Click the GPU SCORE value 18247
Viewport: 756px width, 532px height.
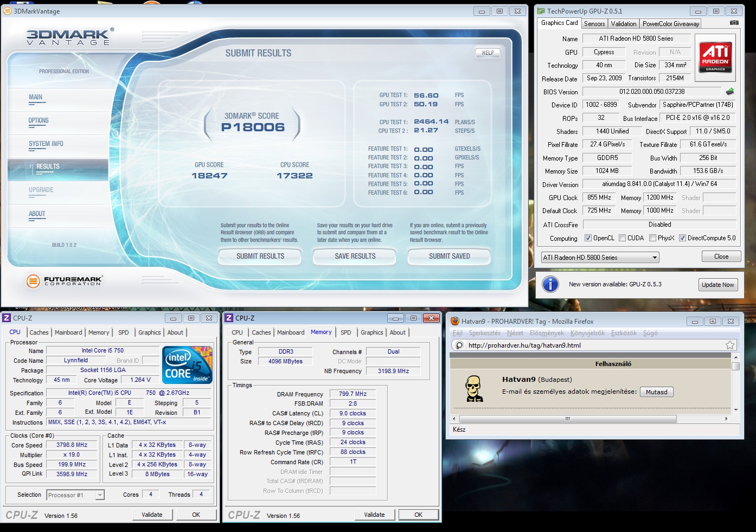[209, 176]
